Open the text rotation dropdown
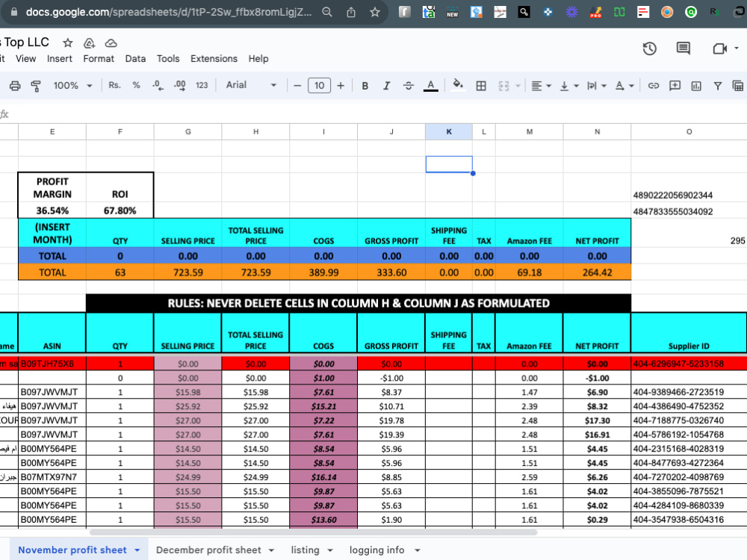 click(x=624, y=86)
